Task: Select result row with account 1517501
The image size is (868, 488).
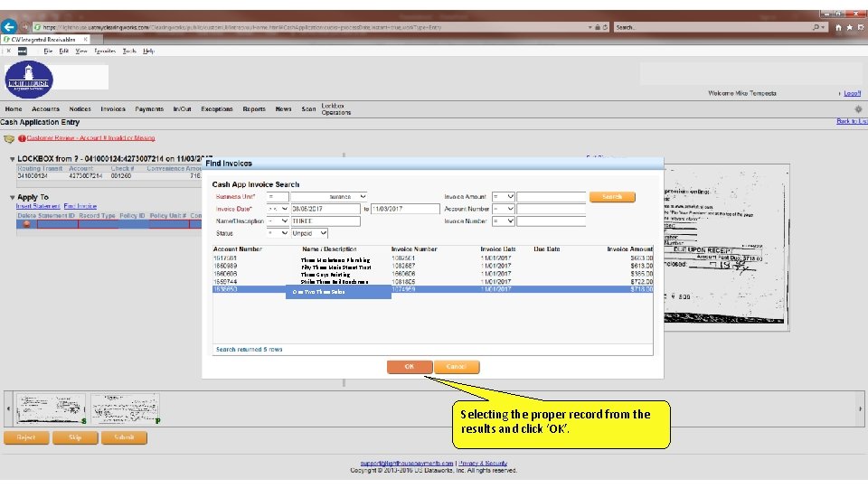Action: point(433,258)
